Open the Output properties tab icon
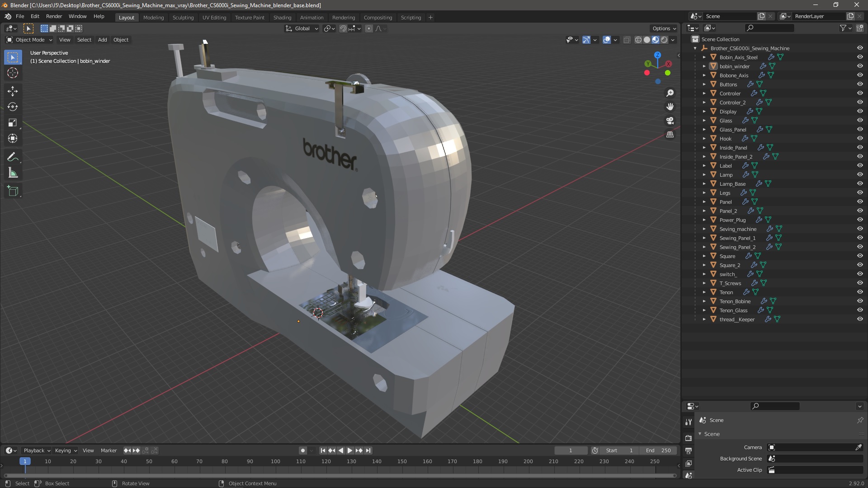The width and height of the screenshot is (868, 488). click(689, 450)
